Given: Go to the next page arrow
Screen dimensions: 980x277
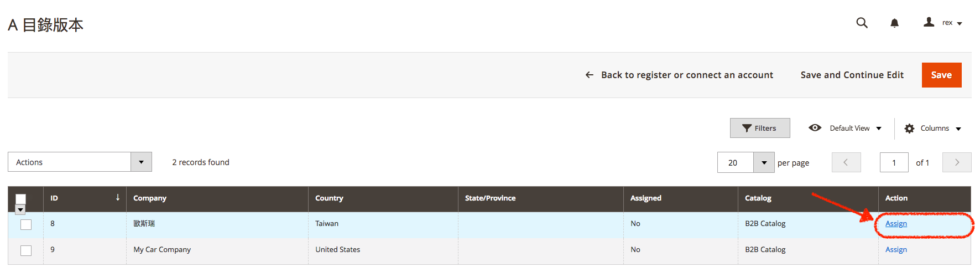Looking at the screenshot, I should click(957, 162).
